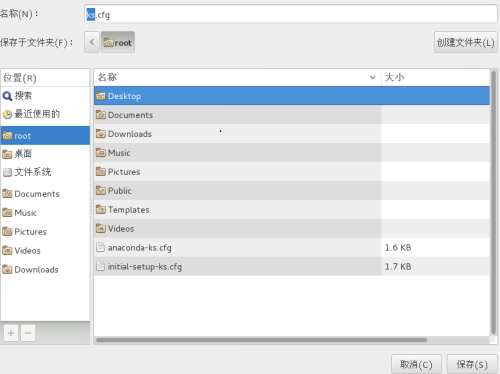Add bookmark with the plus button
The height and width of the screenshot is (374, 500).
pos(11,333)
